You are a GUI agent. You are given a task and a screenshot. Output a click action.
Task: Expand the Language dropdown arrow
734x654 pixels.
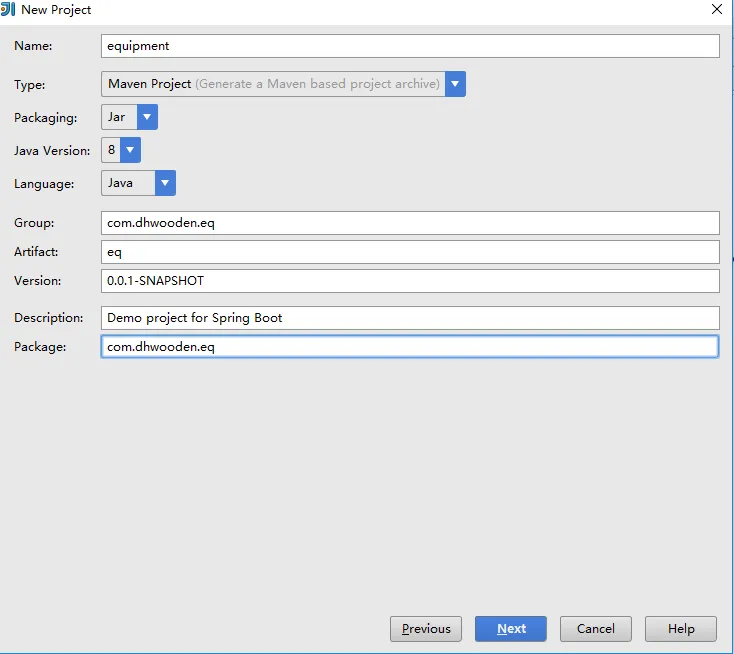pyautogui.click(x=165, y=183)
